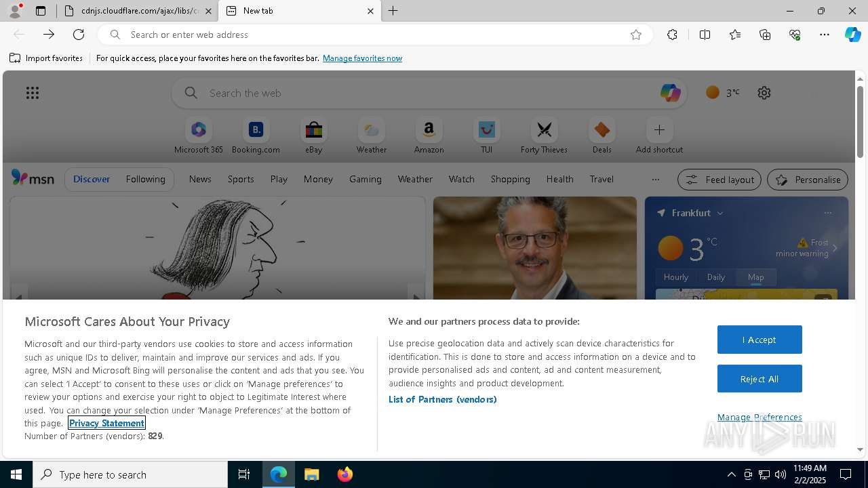Focus the Search the web box
Image resolution: width=868 pixels, height=488 pixels.
(x=429, y=93)
